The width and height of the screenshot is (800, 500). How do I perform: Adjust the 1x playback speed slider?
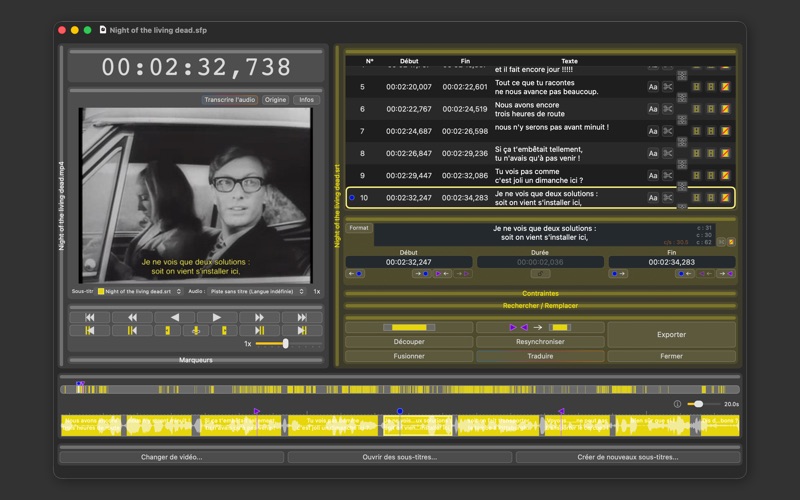click(x=286, y=344)
